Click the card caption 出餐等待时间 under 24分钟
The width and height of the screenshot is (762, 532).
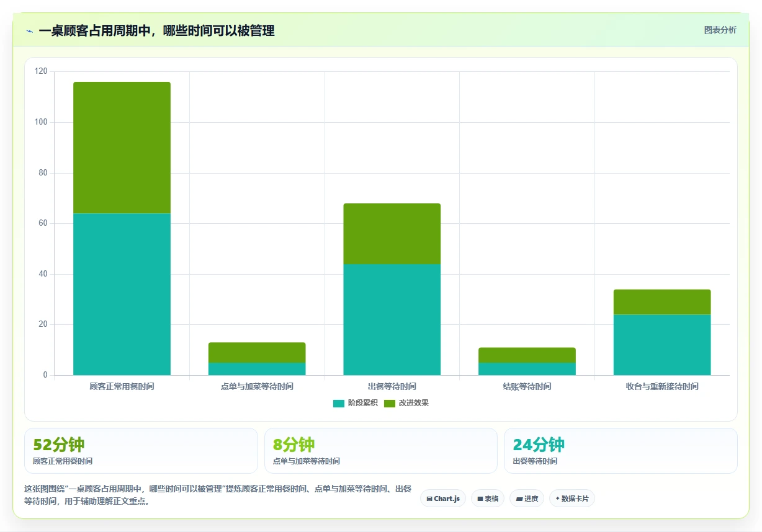point(535,461)
